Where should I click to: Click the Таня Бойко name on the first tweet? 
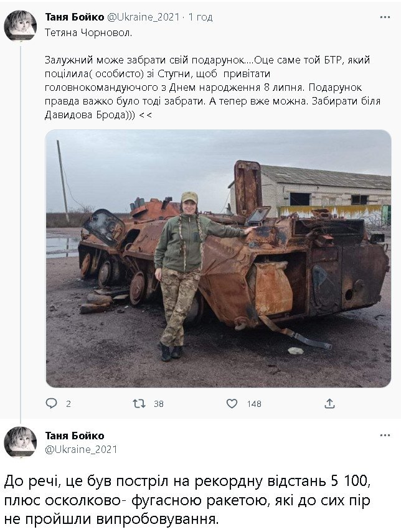coord(74,17)
